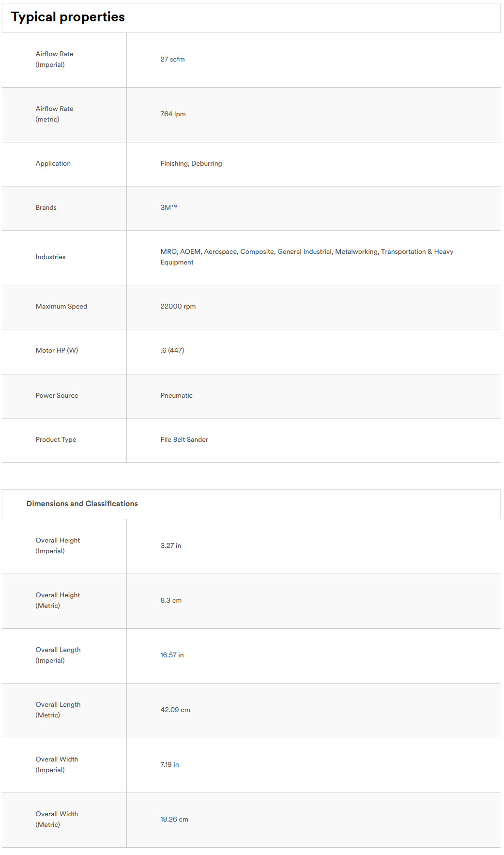
Task: Select the 22000 rpm maximum speed value
Action: tap(178, 306)
